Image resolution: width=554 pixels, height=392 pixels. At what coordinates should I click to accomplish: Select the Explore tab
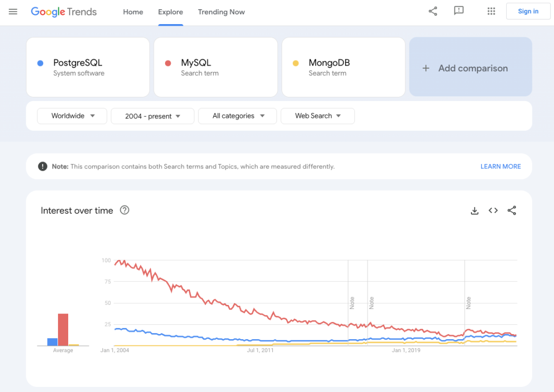170,12
